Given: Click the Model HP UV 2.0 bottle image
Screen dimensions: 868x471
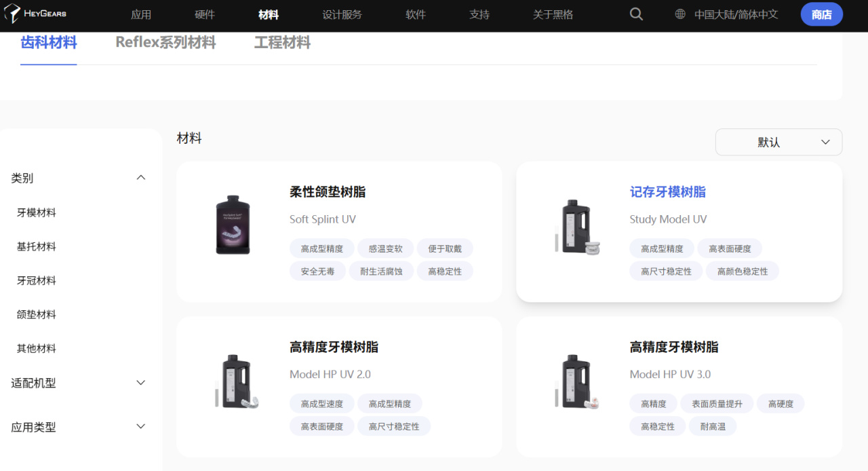Looking at the screenshot, I should click(x=237, y=382).
